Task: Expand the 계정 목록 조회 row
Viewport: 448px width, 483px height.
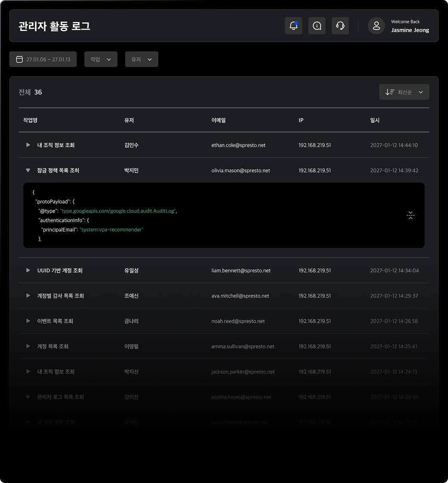Action: pos(28,346)
